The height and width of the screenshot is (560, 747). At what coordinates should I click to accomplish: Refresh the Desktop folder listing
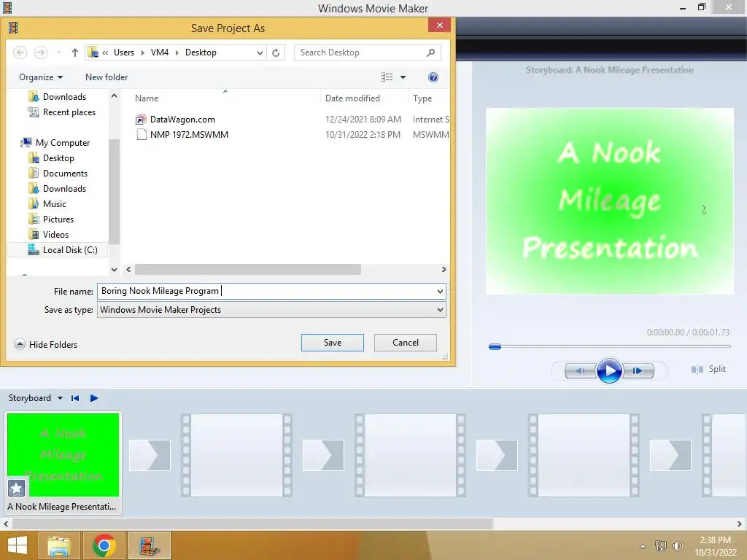tap(276, 52)
